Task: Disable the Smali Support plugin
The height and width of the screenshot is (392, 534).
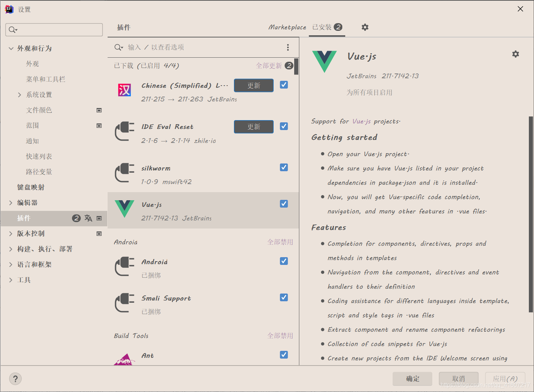Action: click(x=284, y=297)
